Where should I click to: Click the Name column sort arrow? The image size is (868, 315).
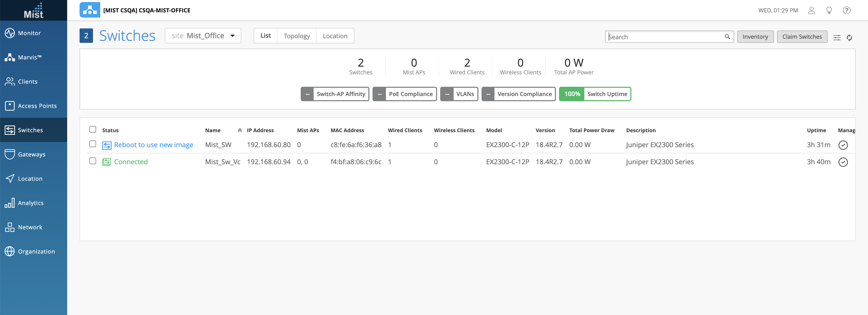(239, 130)
